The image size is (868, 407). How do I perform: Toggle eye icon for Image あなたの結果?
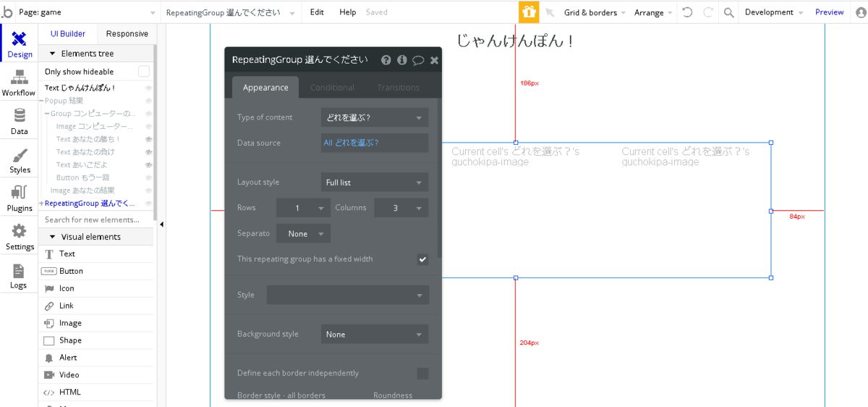tap(148, 190)
